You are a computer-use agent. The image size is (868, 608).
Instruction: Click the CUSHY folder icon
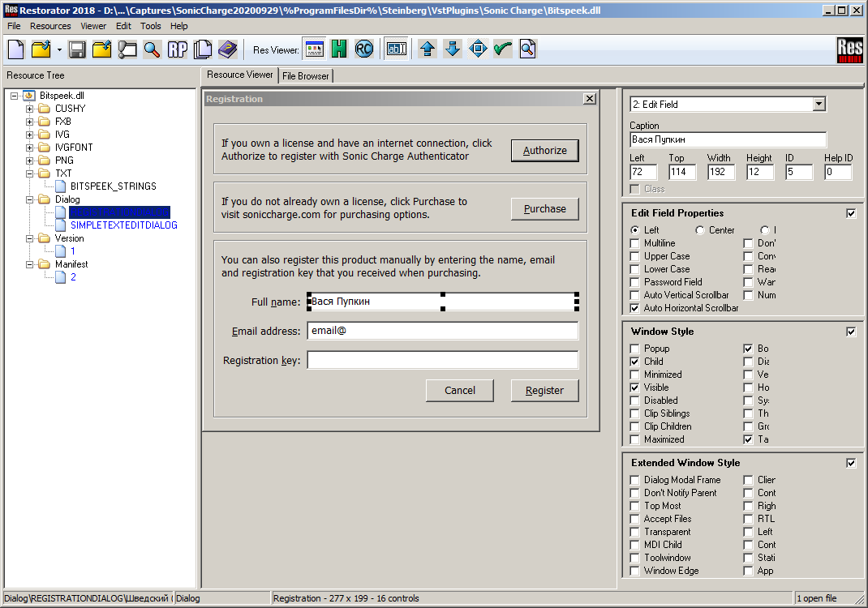(45, 109)
